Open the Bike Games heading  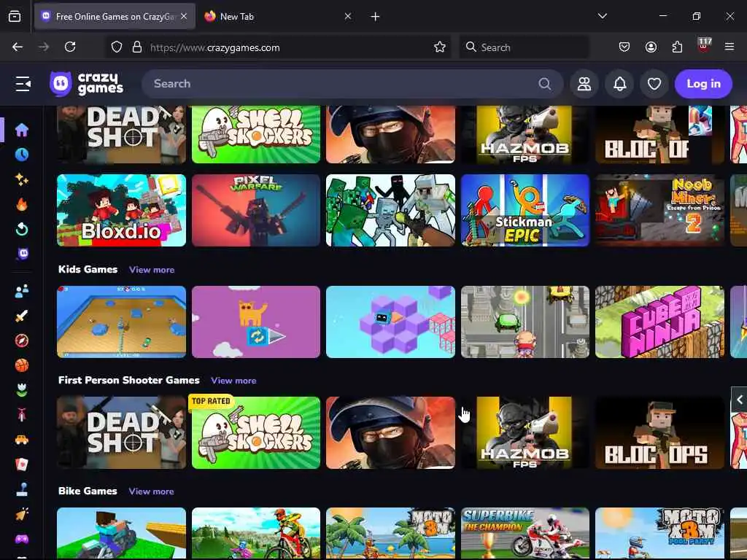tap(88, 491)
